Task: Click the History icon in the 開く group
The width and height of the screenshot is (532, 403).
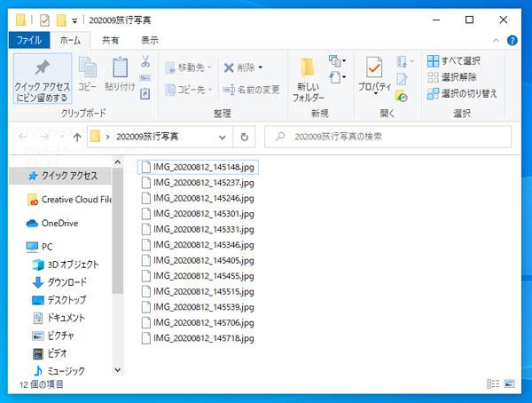Action: [x=402, y=96]
